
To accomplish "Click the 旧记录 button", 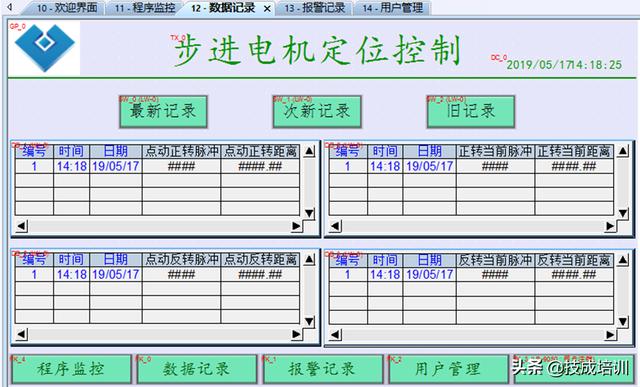I will tap(471, 112).
